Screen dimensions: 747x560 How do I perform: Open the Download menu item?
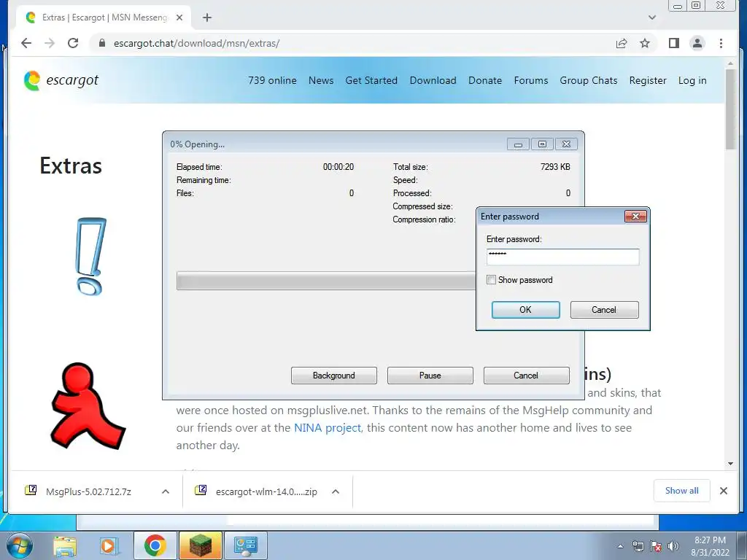tap(433, 80)
